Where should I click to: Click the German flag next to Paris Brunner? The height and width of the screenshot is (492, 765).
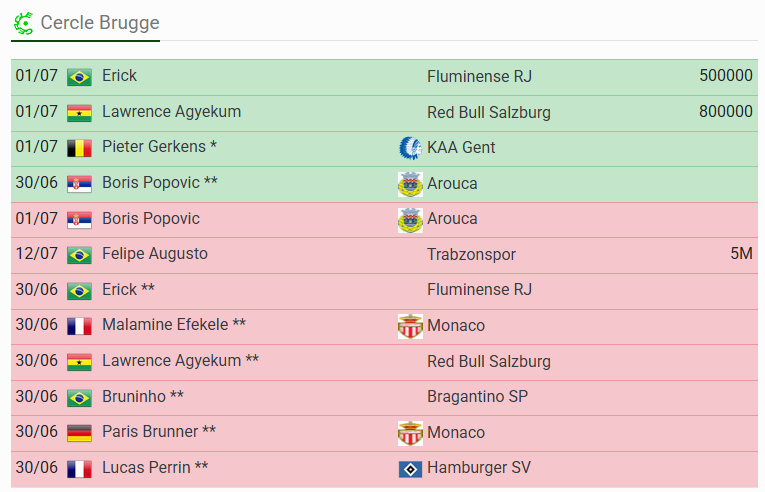coord(79,433)
